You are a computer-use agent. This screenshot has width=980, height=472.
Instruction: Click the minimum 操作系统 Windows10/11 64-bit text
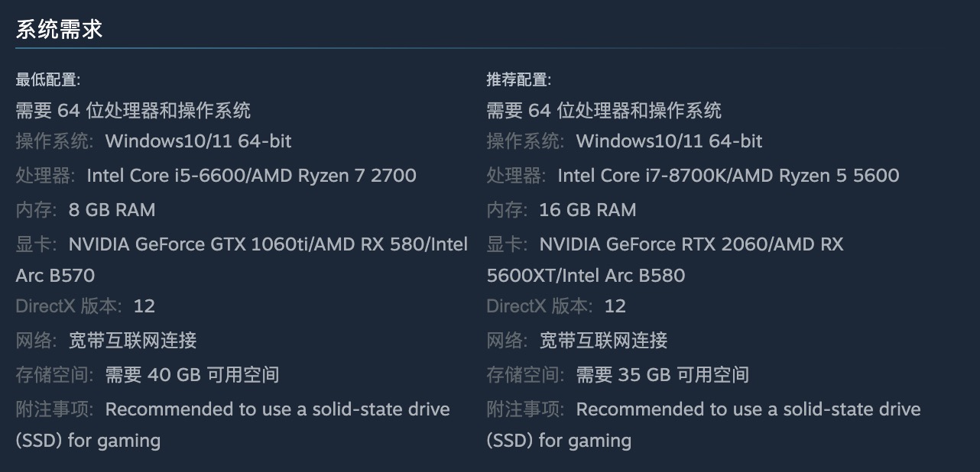[x=198, y=141]
